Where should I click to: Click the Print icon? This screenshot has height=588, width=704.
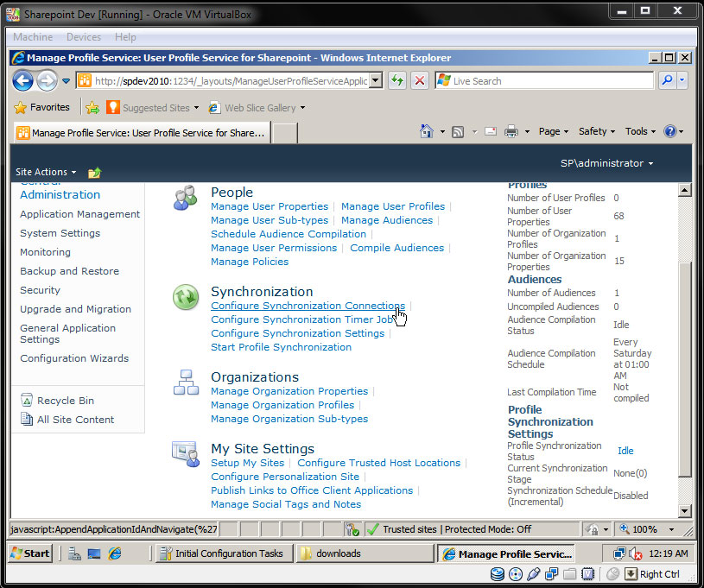click(x=511, y=132)
